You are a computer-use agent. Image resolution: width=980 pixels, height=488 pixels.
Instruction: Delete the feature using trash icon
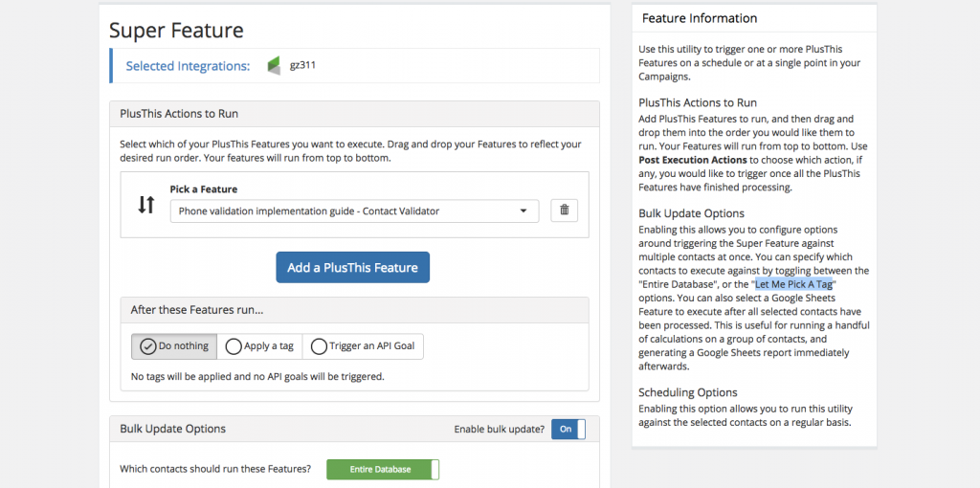coord(565,211)
